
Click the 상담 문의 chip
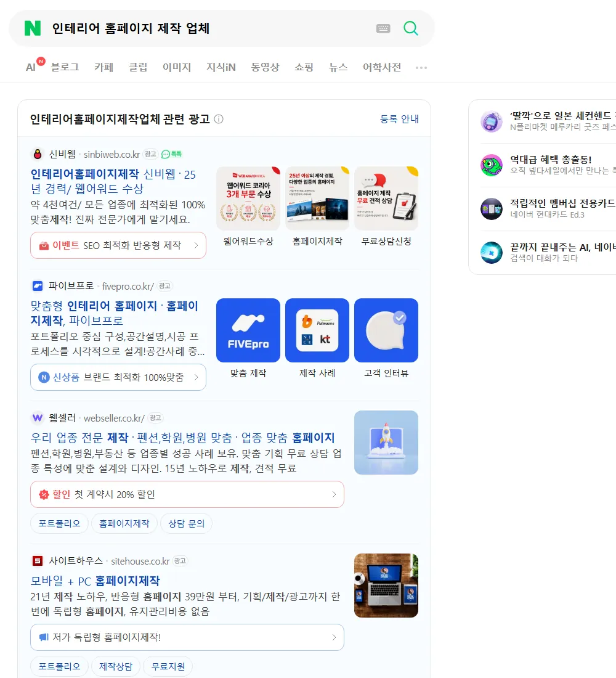click(186, 523)
